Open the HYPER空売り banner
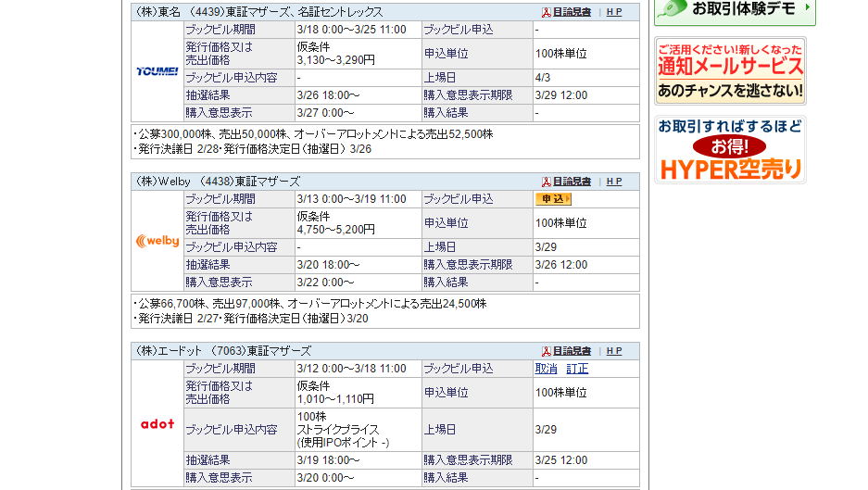The height and width of the screenshot is (490, 868). [x=730, y=150]
